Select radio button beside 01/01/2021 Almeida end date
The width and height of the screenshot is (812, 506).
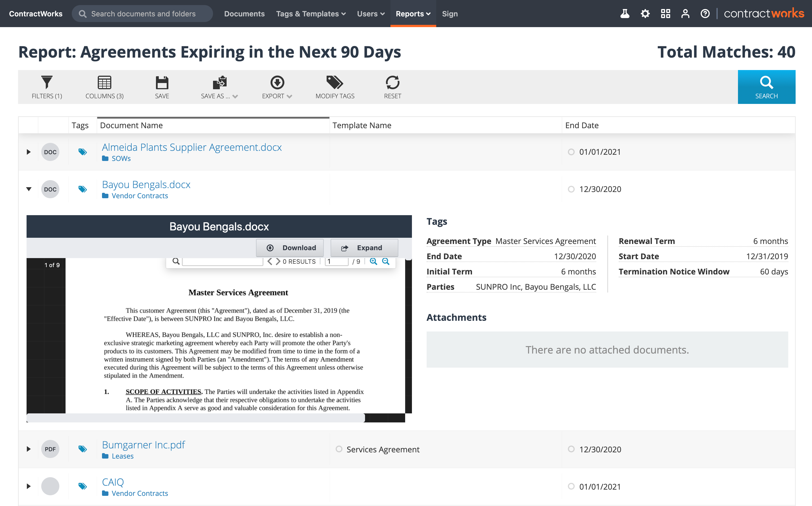pyautogui.click(x=571, y=152)
